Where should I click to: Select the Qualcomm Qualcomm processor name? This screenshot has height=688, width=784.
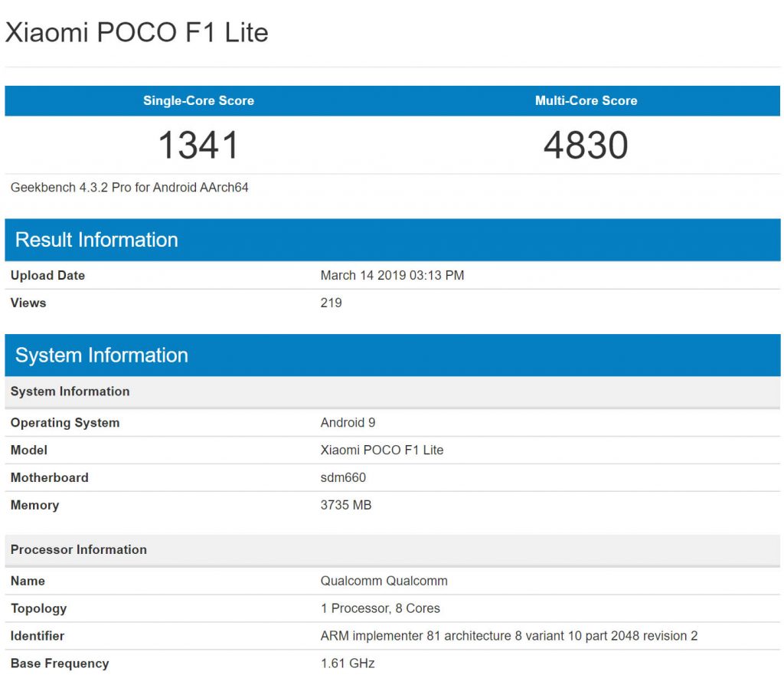(x=384, y=581)
